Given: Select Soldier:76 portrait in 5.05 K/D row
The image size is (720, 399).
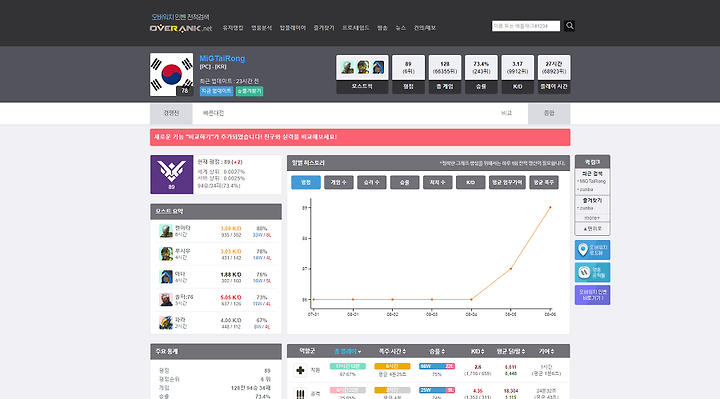Looking at the screenshot, I should pos(166,300).
